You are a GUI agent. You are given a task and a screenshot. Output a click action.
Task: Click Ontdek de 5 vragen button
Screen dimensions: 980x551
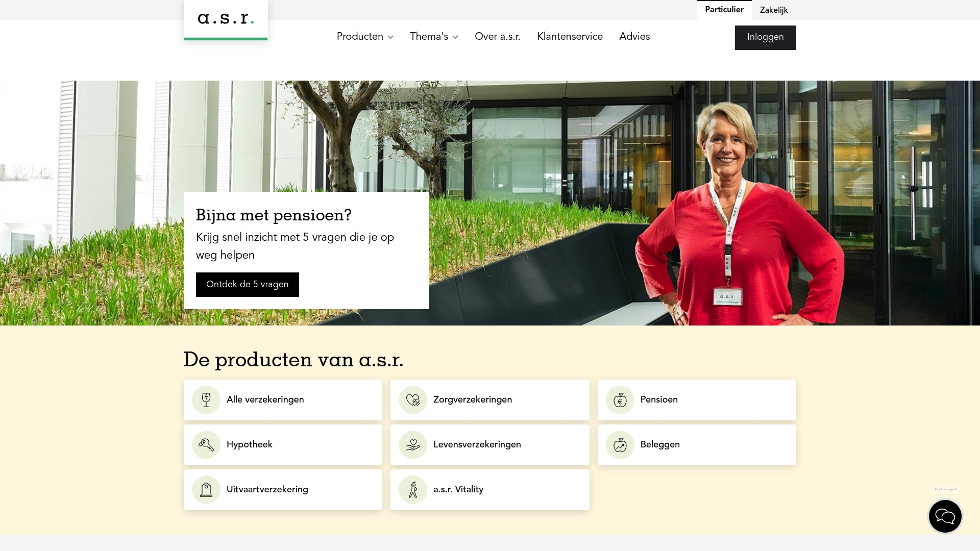point(248,285)
